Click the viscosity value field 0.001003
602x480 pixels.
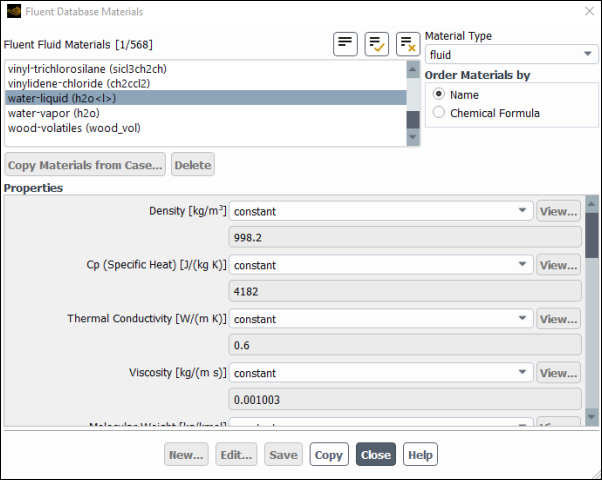405,399
